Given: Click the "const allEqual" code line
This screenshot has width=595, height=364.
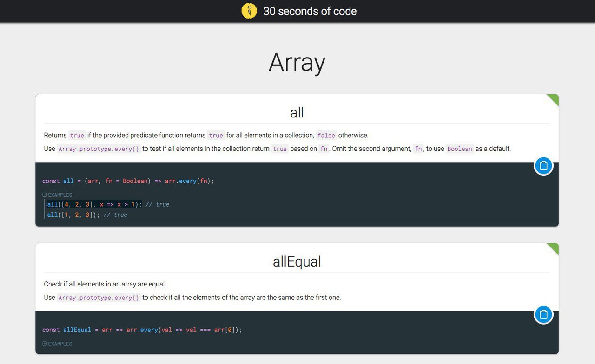Looking at the screenshot, I should (142, 330).
